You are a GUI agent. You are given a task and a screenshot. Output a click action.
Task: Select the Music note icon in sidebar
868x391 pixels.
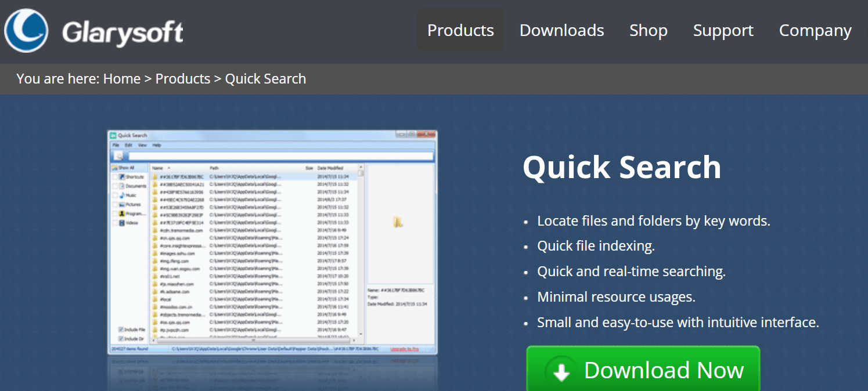point(121,195)
